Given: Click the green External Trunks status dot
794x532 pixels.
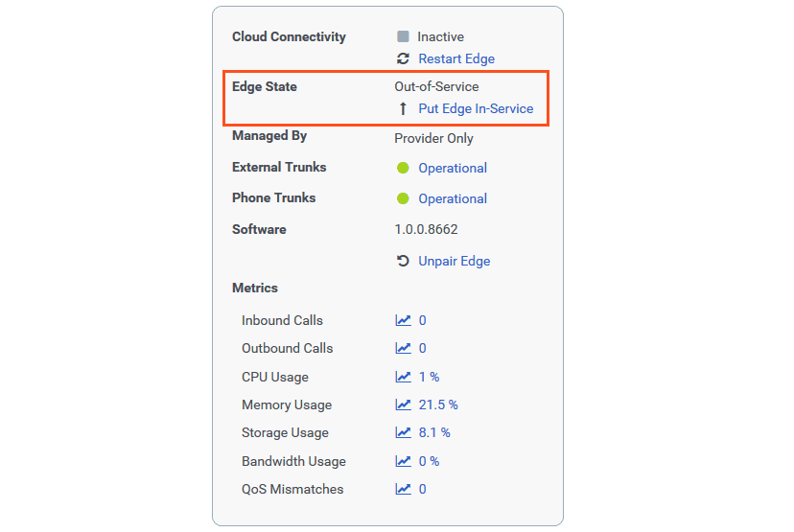Looking at the screenshot, I should [x=403, y=168].
